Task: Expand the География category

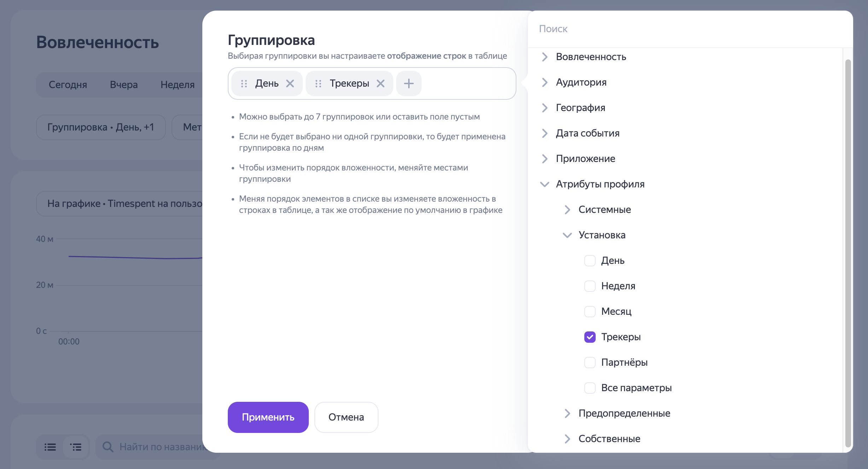Action: click(x=545, y=108)
